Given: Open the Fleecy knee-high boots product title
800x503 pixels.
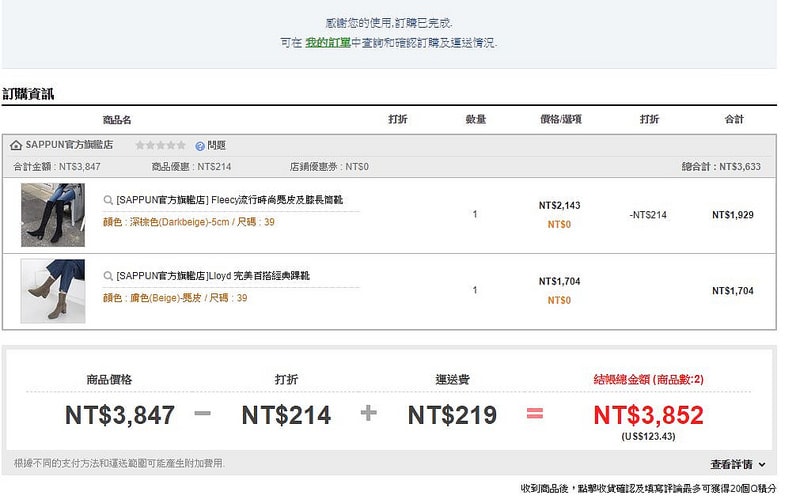Looking at the screenshot, I should [x=229, y=200].
